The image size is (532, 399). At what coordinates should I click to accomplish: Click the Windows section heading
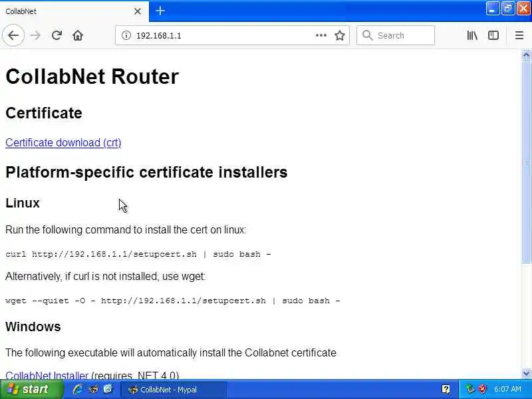point(33,327)
